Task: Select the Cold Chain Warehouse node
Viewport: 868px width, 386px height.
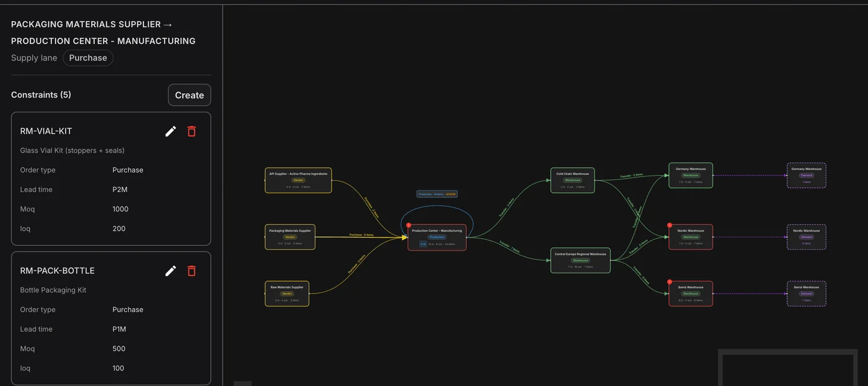Action: point(573,180)
